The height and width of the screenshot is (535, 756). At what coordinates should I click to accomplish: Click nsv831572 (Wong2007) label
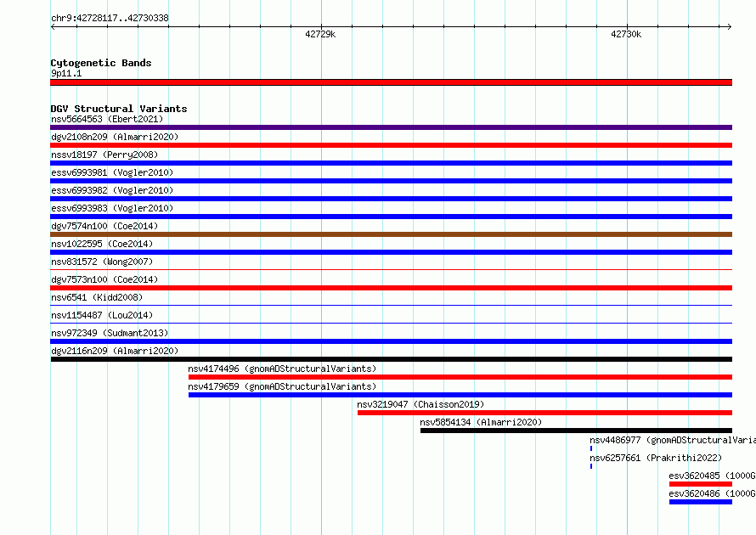(102, 262)
